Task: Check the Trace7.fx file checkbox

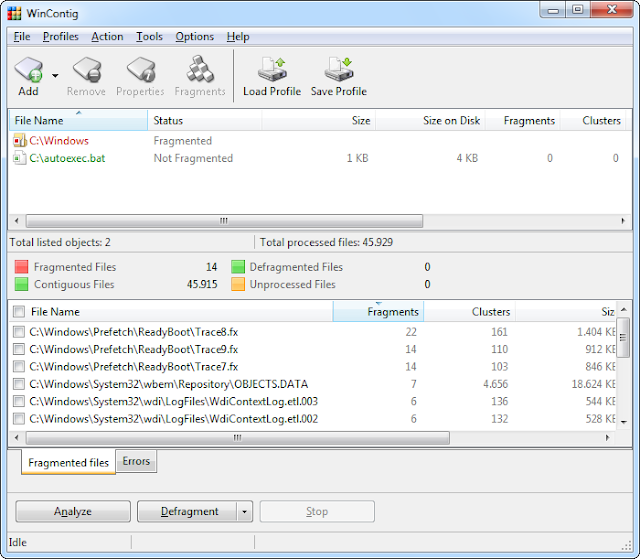Action: click(x=19, y=366)
